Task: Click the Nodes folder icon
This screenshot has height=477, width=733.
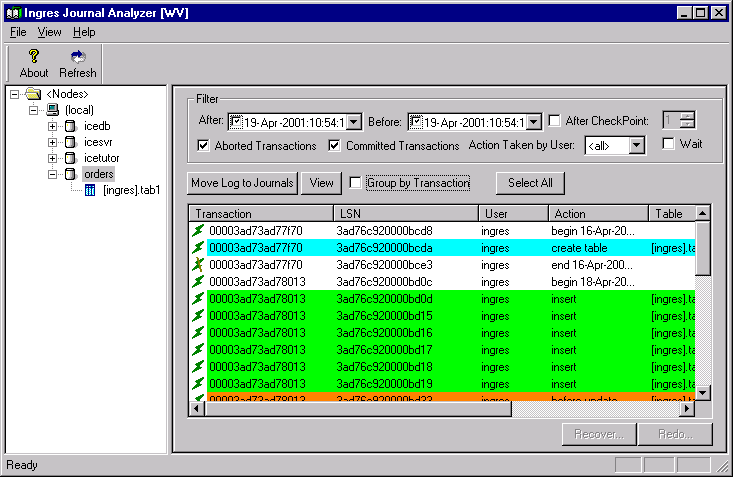Action: pyautogui.click(x=33, y=94)
